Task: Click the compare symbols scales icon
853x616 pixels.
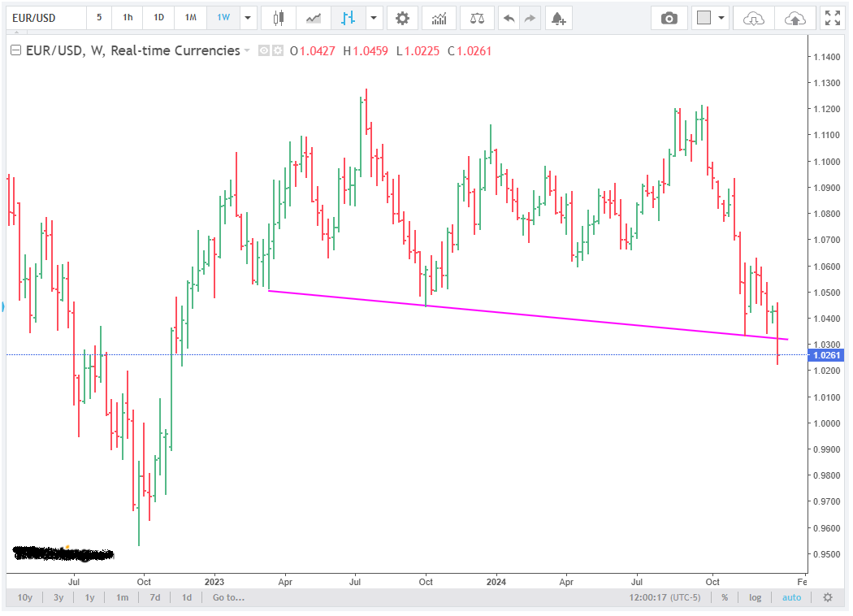Action: (x=476, y=18)
